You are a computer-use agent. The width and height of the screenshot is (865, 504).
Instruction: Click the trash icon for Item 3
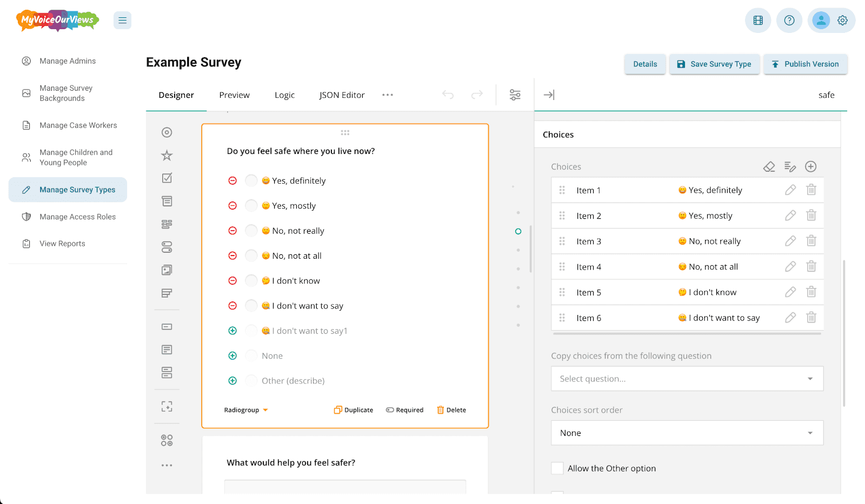click(x=811, y=241)
